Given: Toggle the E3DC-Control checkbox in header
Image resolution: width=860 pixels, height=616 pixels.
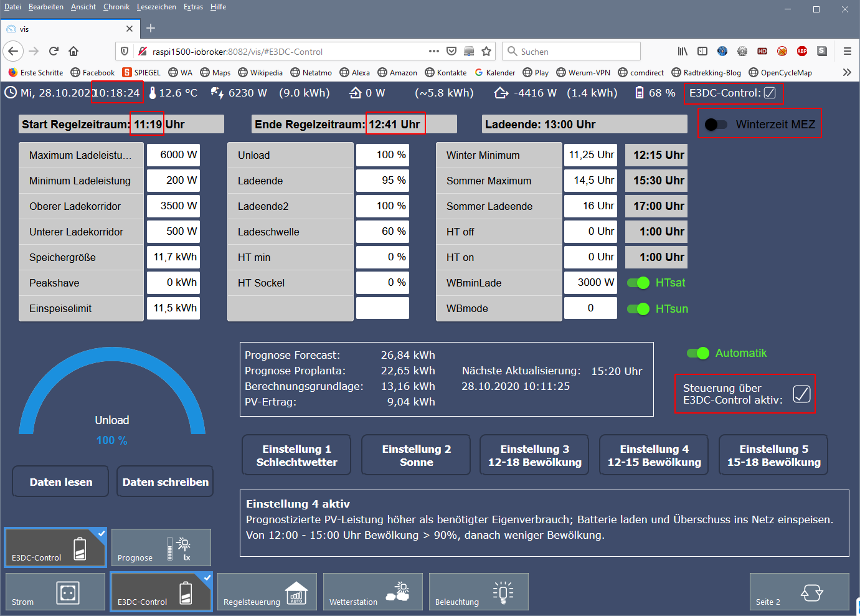Looking at the screenshot, I should click(x=770, y=93).
